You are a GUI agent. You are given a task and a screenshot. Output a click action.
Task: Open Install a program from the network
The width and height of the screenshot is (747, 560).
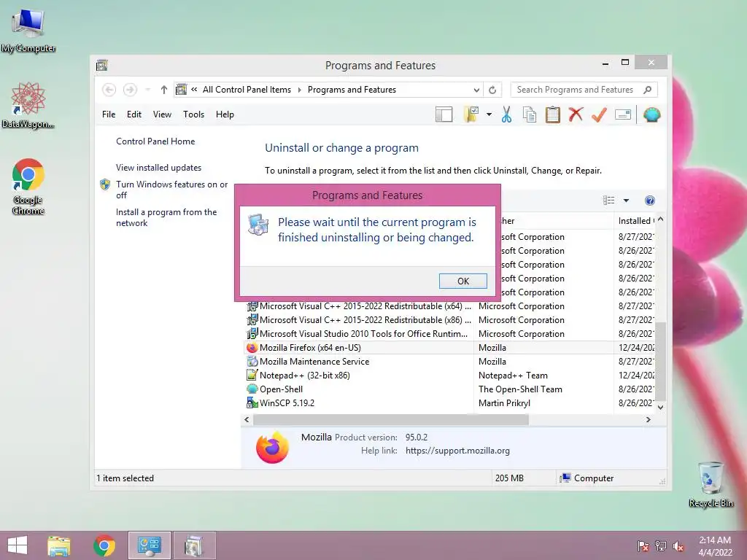166,217
